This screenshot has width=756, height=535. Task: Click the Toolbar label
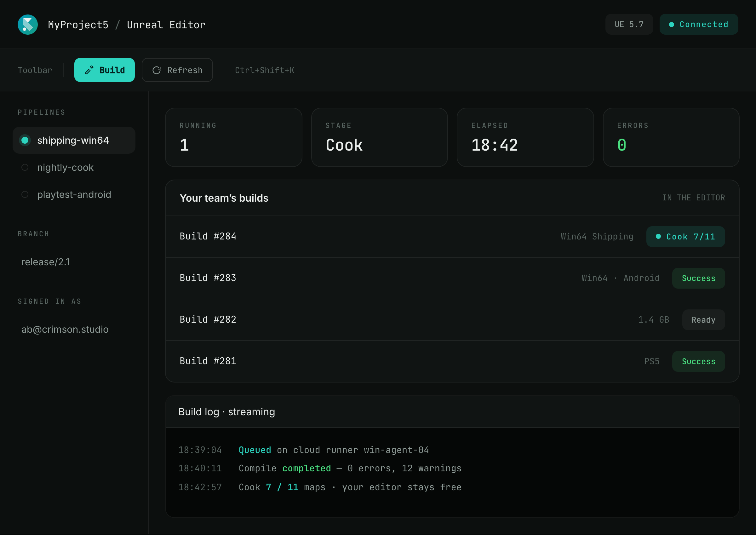point(35,70)
